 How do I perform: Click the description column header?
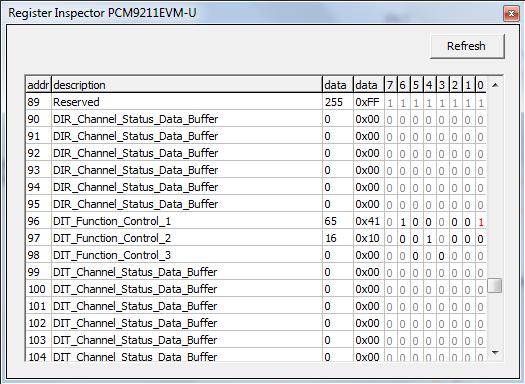pos(186,85)
